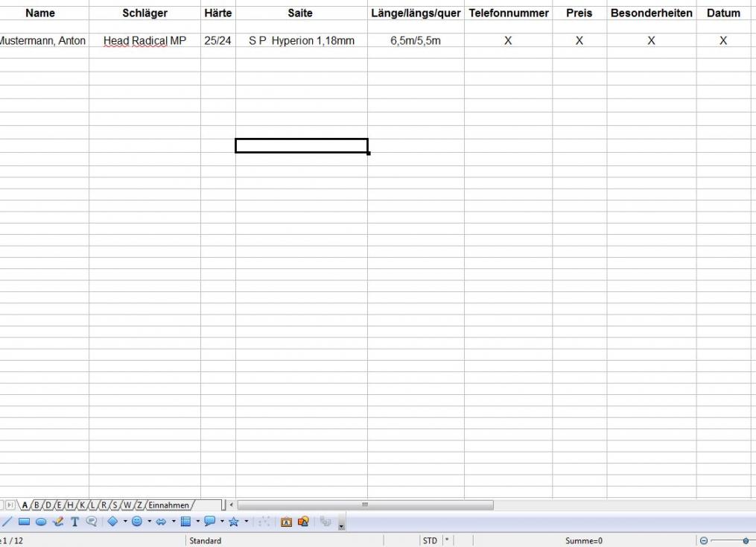Viewport: 756px width, 547px height.
Task: Insert picture from file icon
Action: pyautogui.click(x=303, y=522)
